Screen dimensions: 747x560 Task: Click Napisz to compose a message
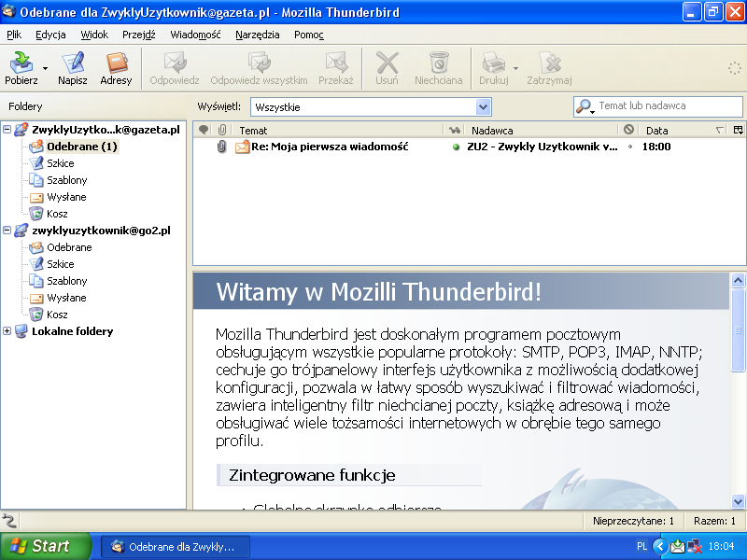pyautogui.click(x=73, y=68)
